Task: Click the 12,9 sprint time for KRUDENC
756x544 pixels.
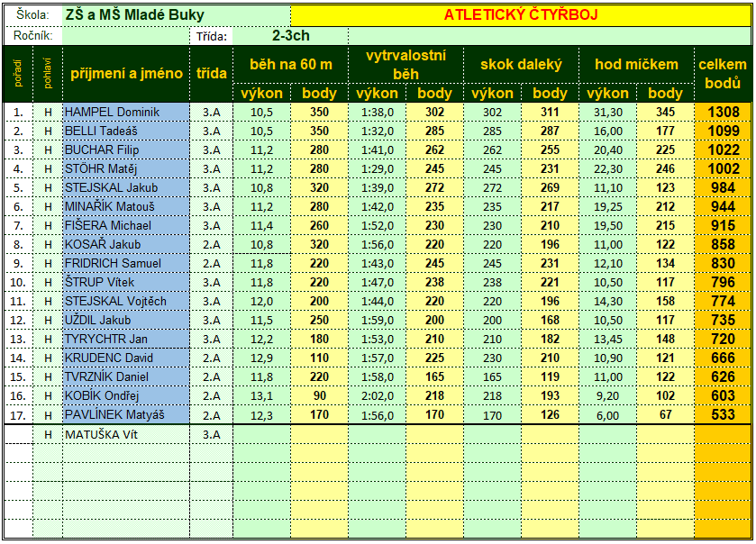Action: pyautogui.click(x=262, y=358)
